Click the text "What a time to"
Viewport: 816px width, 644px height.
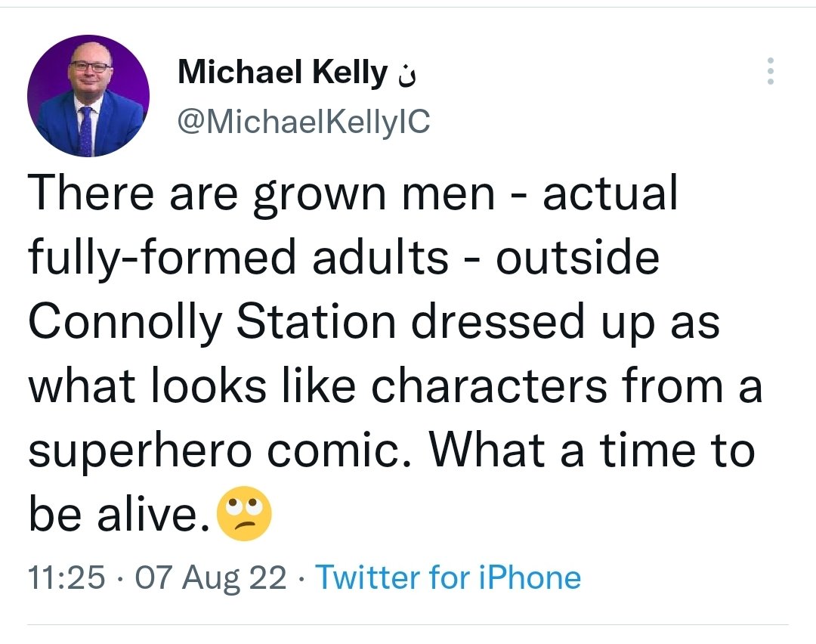coord(592,451)
